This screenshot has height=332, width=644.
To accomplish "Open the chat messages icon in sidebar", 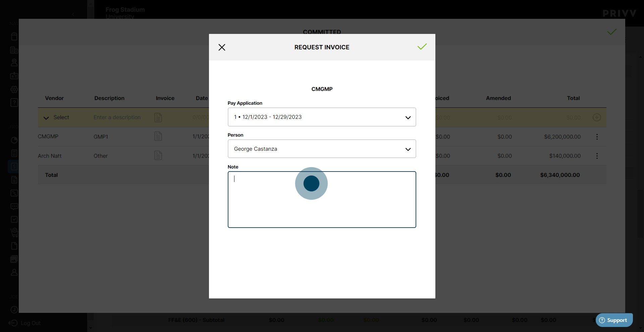I will tap(14, 206).
